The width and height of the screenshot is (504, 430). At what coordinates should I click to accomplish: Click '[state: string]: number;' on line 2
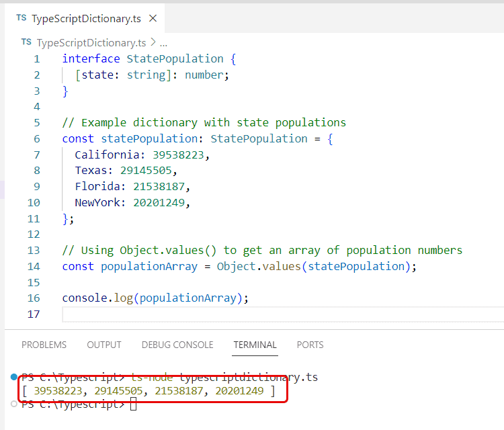point(152,75)
